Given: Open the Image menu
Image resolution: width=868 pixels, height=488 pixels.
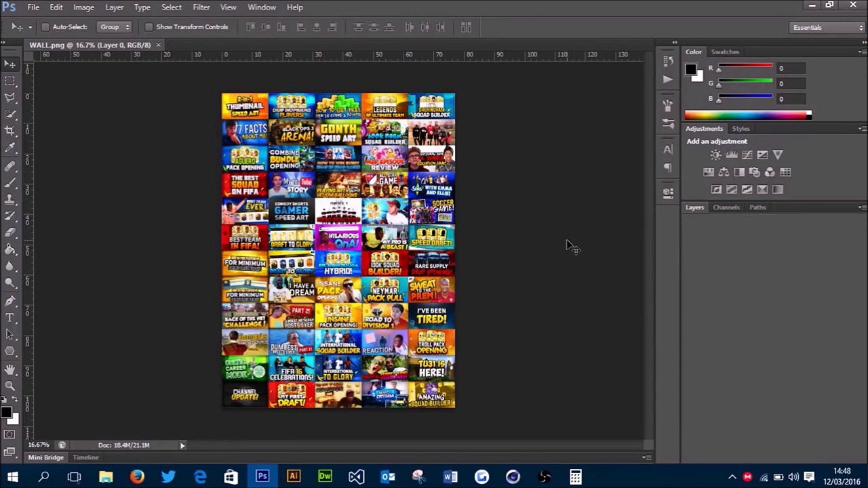Looking at the screenshot, I should 83,7.
